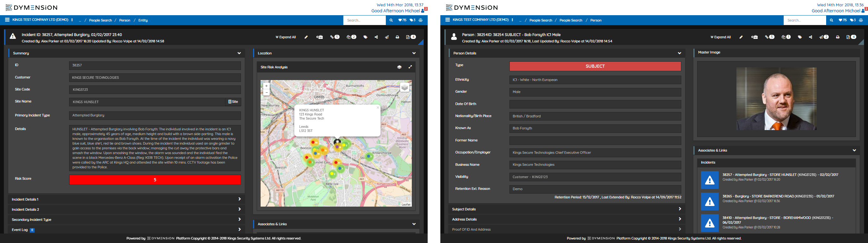Edit the incident with pencil icon
Image resolution: width=868 pixels, height=243 pixels.
click(x=306, y=37)
